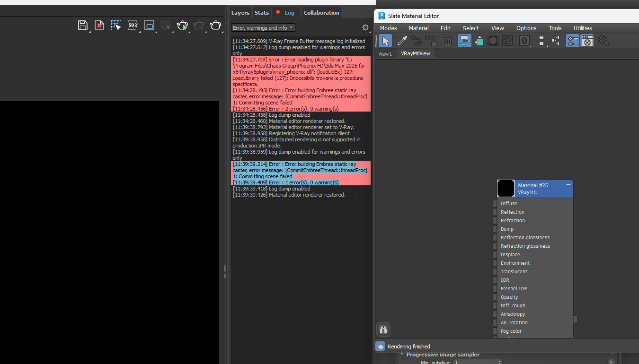The image size is (639, 364).
Task: Hide unused nodeslots icon
Action: (479, 41)
